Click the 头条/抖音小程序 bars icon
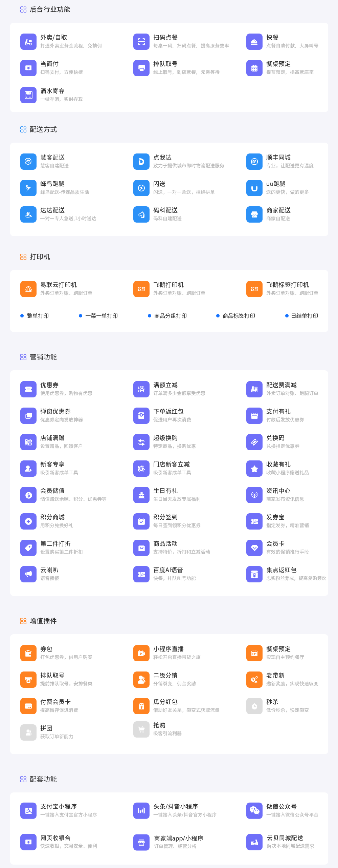 tap(141, 811)
